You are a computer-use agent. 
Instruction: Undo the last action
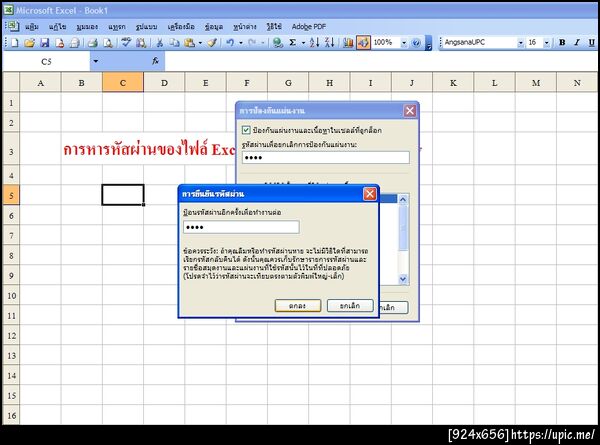click(230, 42)
